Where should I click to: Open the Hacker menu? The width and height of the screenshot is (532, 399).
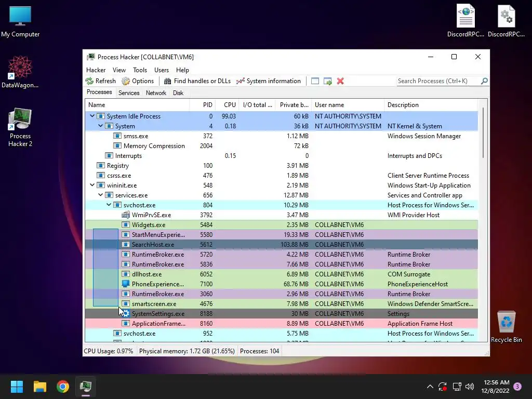click(x=96, y=70)
